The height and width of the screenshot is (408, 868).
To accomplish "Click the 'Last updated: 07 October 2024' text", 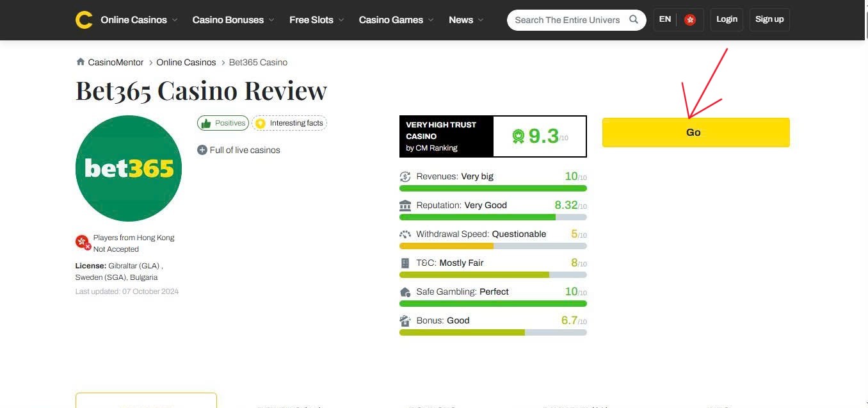I will 127,291.
